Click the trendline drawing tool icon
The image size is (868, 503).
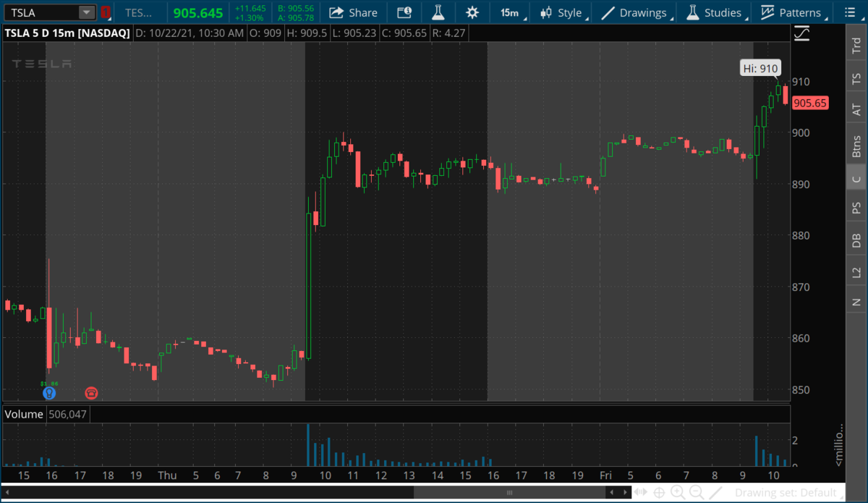pyautogui.click(x=716, y=493)
